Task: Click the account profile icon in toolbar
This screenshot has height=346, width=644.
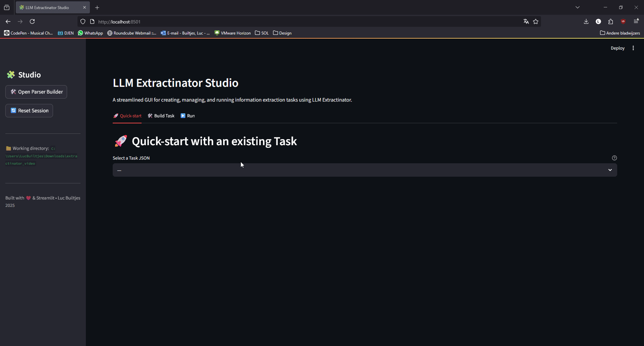Action: point(598,22)
